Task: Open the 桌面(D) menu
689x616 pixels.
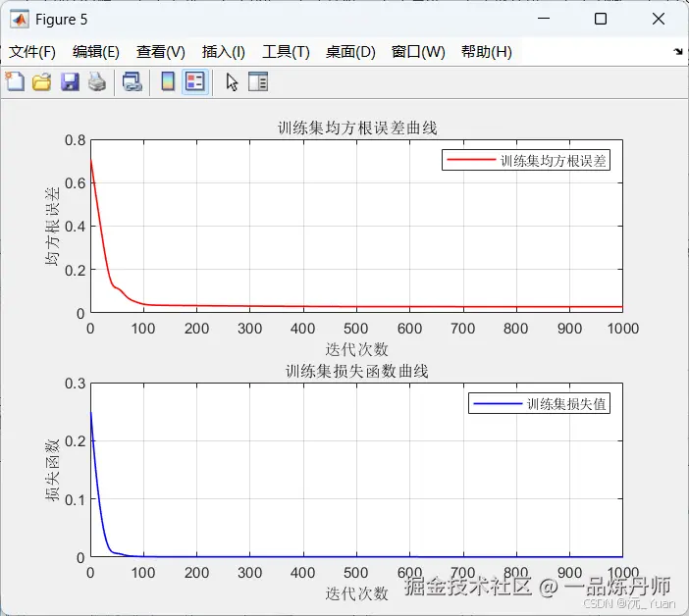Action: [x=350, y=52]
